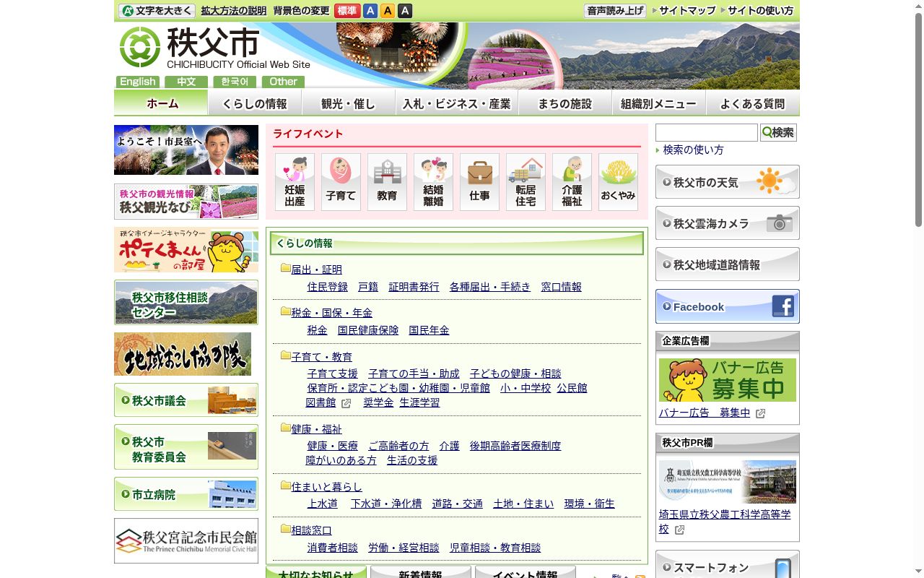Open the サイトマップ link
This screenshot has height=578, width=924.
[687, 11]
